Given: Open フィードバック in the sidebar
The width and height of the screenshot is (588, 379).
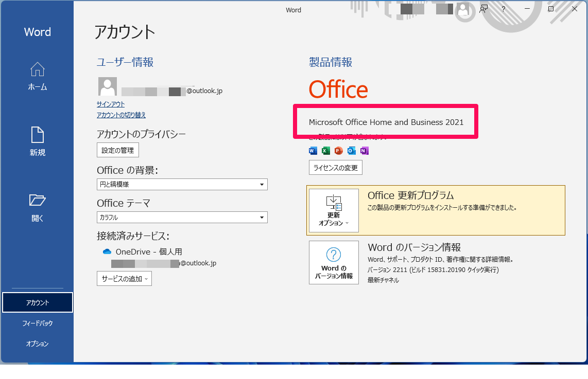Looking at the screenshot, I should pos(38,323).
